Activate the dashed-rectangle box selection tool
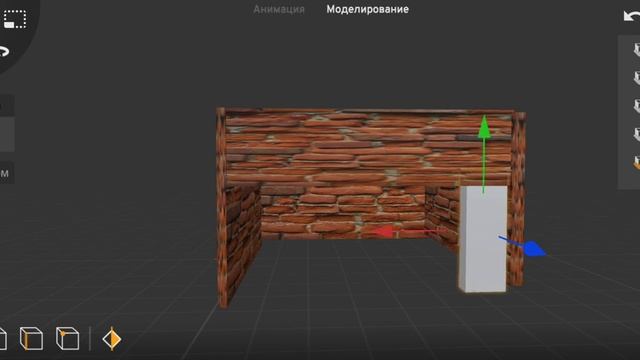Screen dimensions: 640x360 click(15, 19)
